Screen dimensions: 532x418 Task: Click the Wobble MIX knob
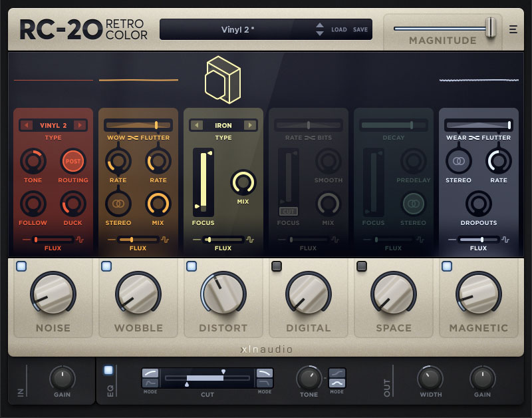158,204
